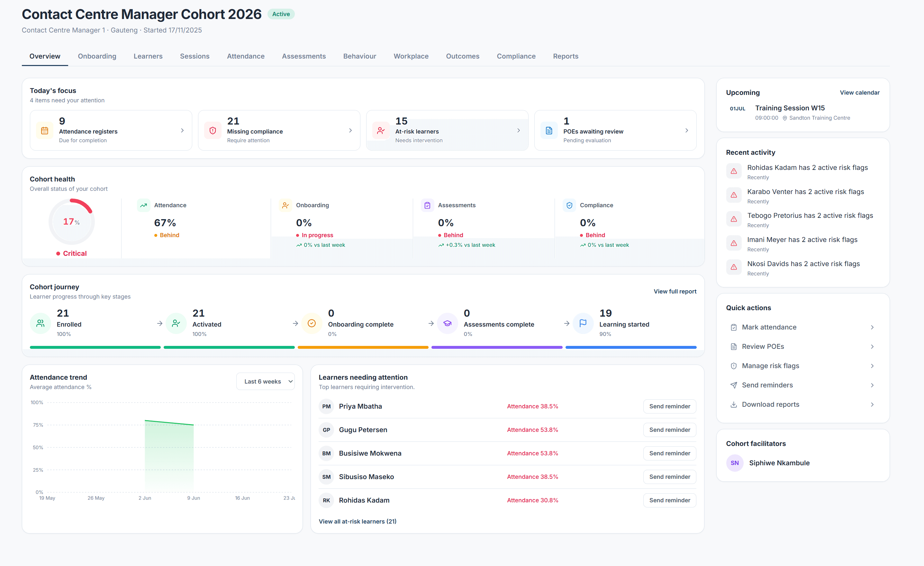Select the Reports tab
This screenshot has width=924, height=566.
(566, 56)
